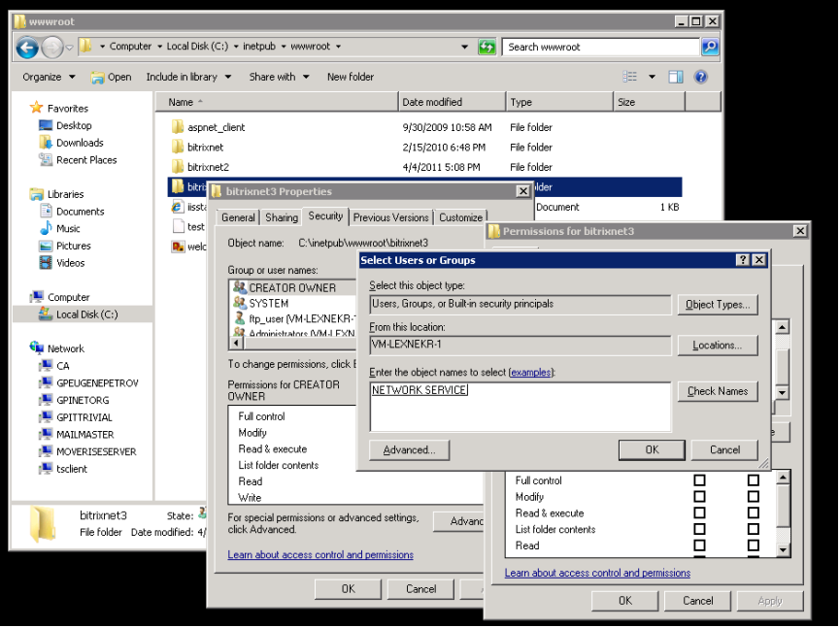Open Recent Places in navigation pane
840x628 pixels.
click(x=86, y=159)
